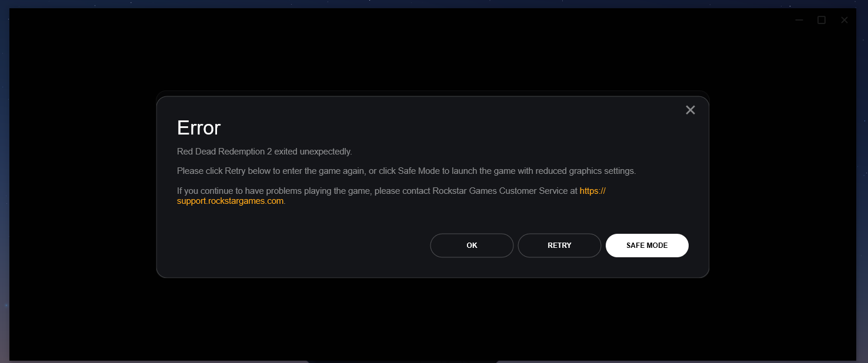The width and height of the screenshot is (868, 363).
Task: Minimize the Rockstar Games Launcher window
Action: [x=799, y=20]
